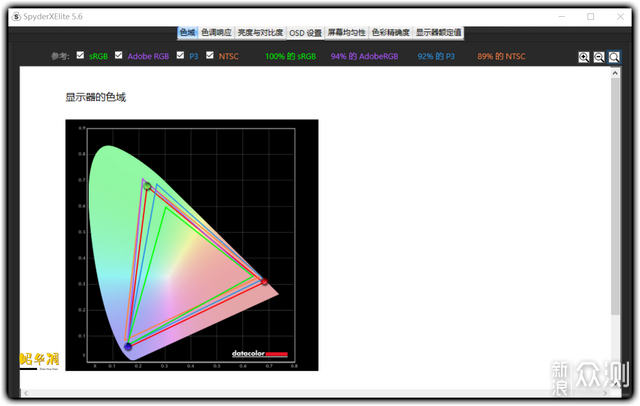The image size is (640, 406).
Task: Click the green primary point on chart
Action: pos(147,186)
